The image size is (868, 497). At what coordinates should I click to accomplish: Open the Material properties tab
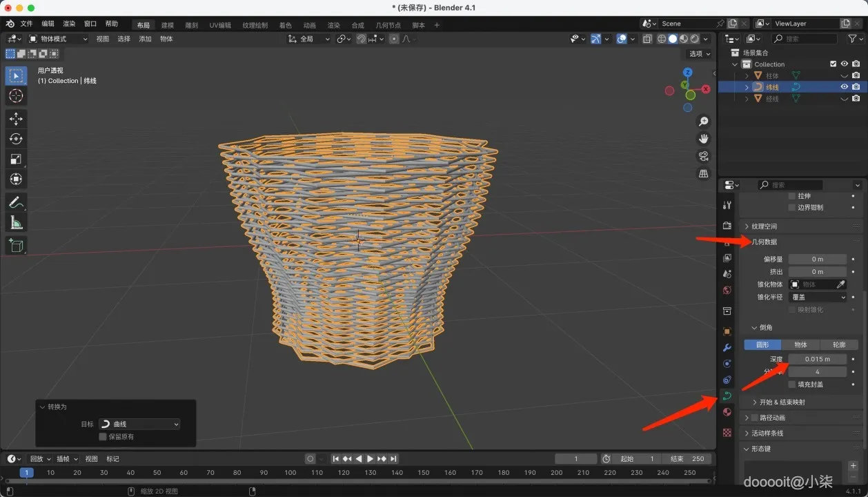pyautogui.click(x=727, y=412)
